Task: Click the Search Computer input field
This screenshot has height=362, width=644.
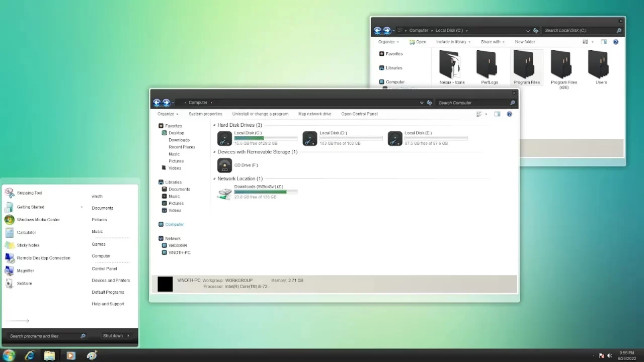Action: 472,103
